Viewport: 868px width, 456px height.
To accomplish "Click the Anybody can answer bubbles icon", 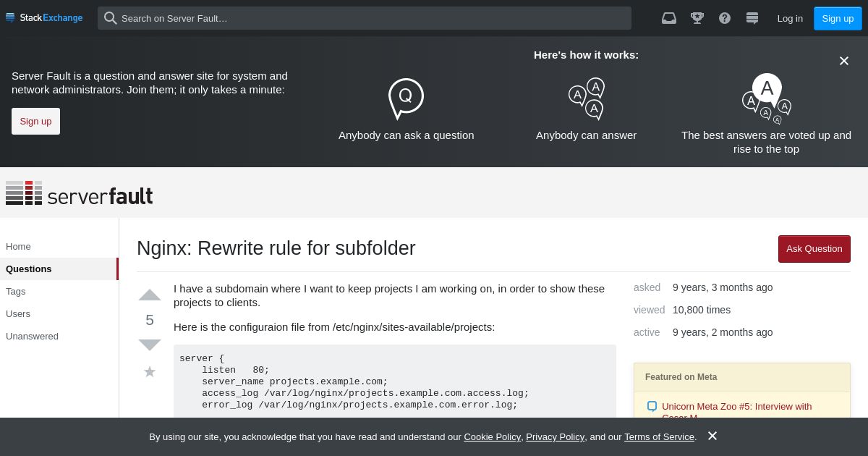I will (x=587, y=98).
